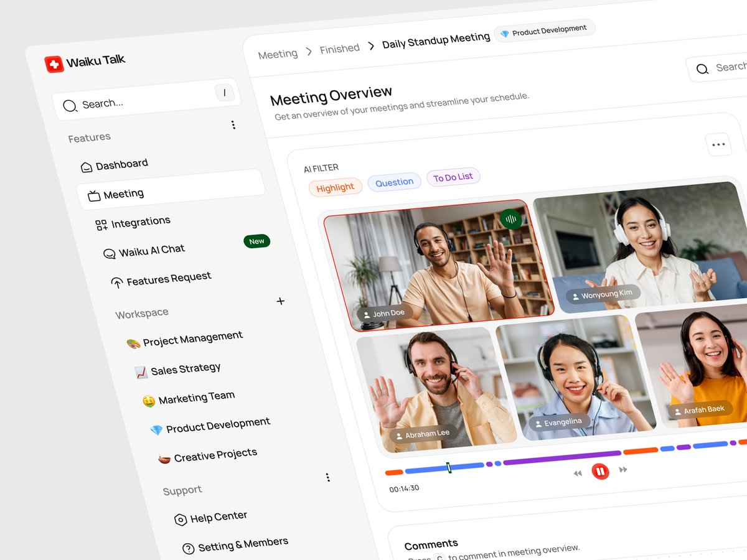Toggle the To Do List filter
Viewport: 747px width, 560px height.
pyautogui.click(x=453, y=177)
